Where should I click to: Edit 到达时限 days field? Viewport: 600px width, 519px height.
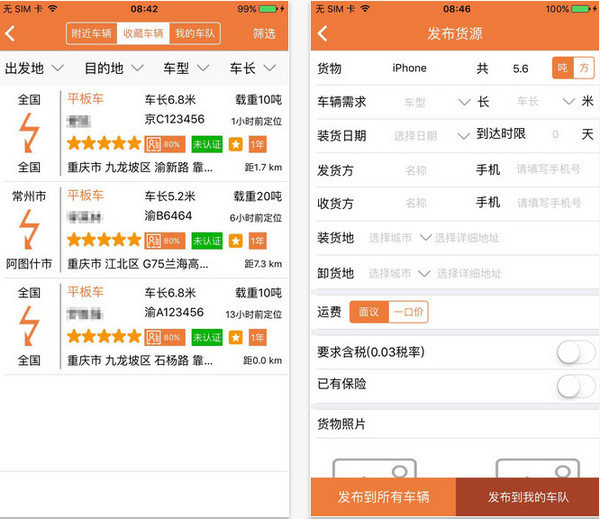pyautogui.click(x=555, y=134)
